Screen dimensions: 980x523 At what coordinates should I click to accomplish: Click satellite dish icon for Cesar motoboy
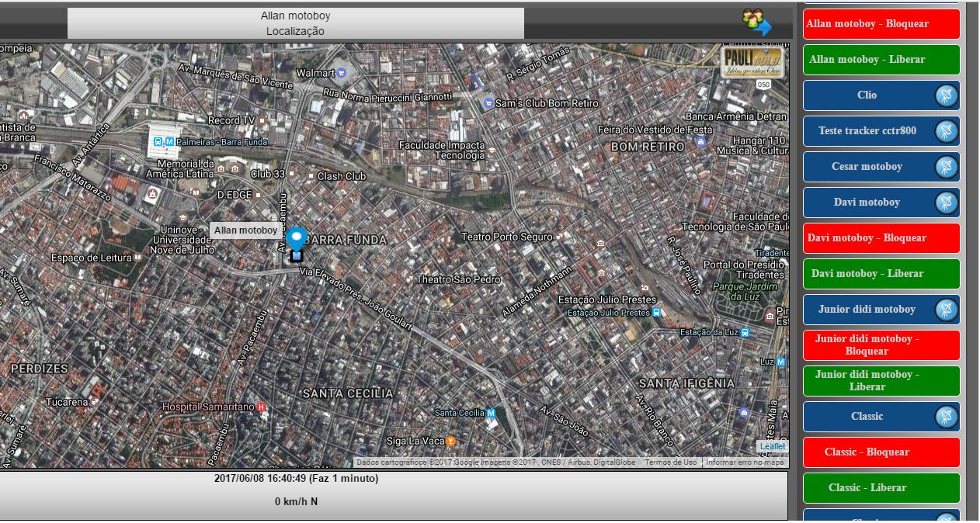(946, 167)
